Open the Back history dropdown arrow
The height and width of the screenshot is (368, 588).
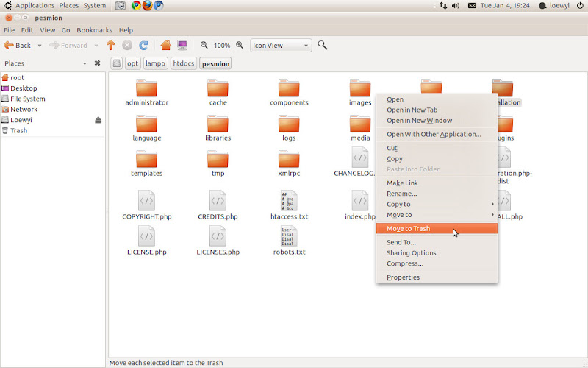pyautogui.click(x=40, y=46)
